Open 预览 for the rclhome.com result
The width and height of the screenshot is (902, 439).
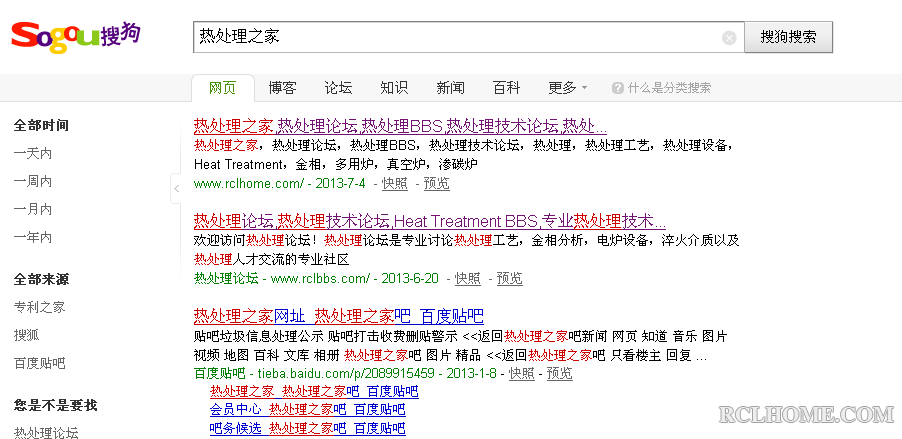(x=437, y=184)
